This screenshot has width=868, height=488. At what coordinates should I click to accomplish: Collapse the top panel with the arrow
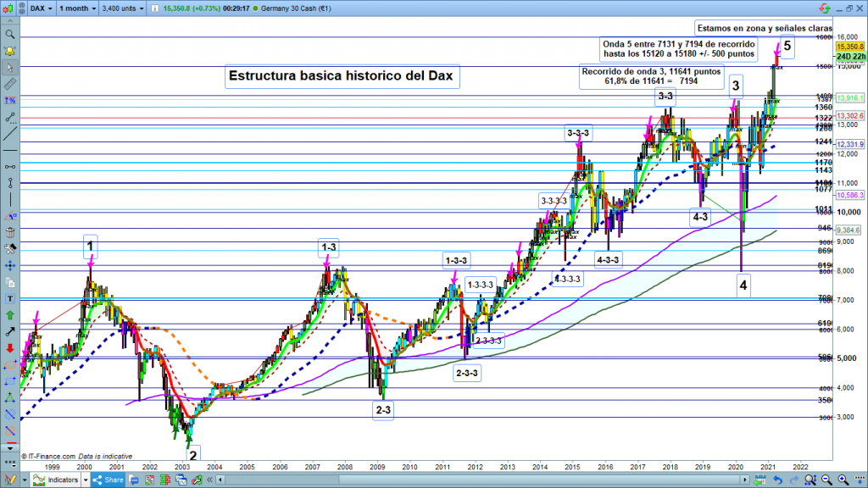(10, 20)
